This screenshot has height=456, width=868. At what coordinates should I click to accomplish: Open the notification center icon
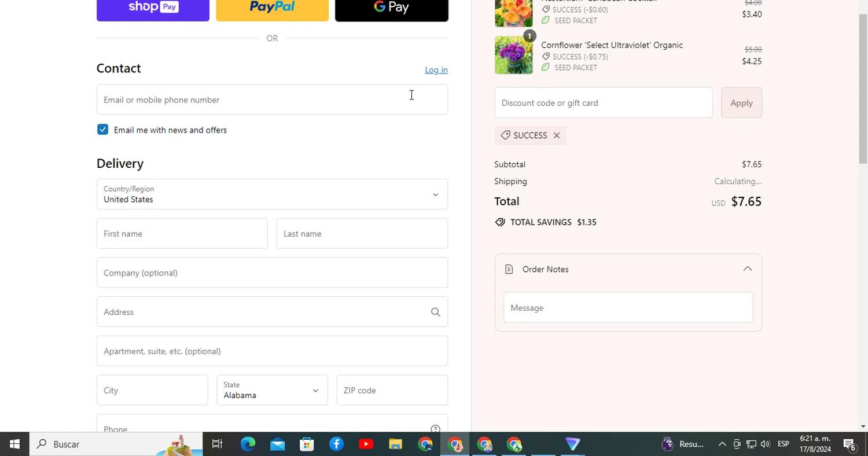click(x=849, y=444)
